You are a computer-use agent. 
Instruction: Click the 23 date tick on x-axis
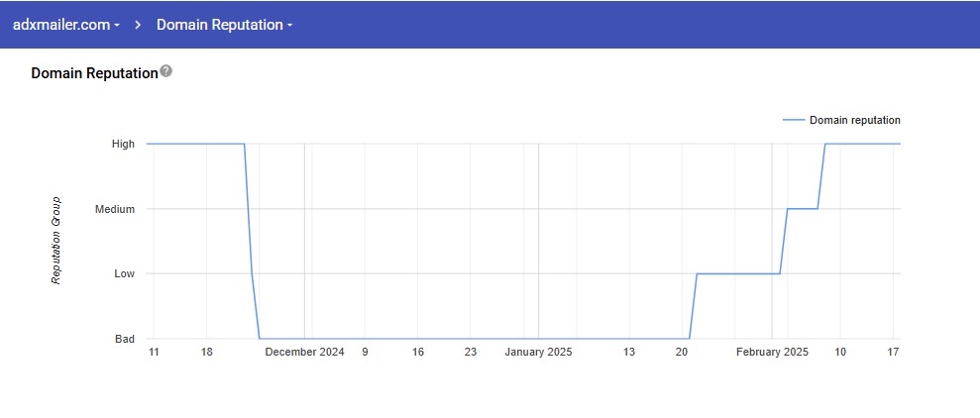tap(471, 352)
